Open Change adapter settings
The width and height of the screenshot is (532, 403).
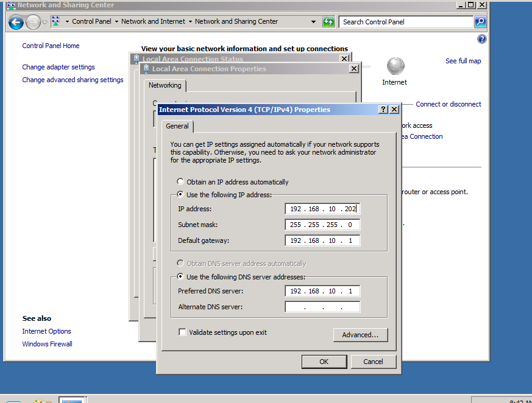click(x=59, y=67)
